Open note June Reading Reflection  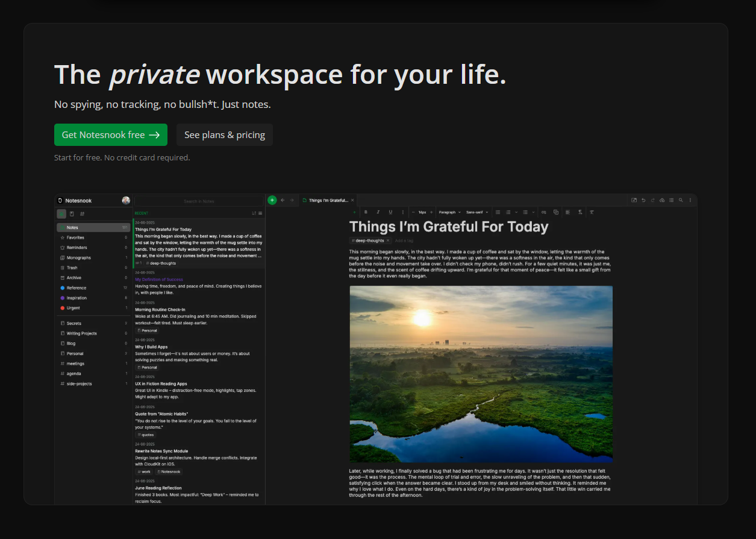(x=199, y=491)
